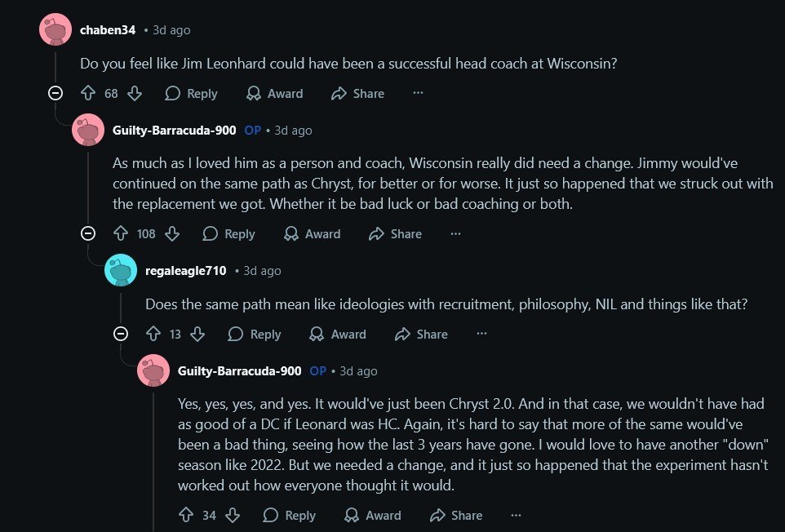Reply to chaben34's comment
785x532 pixels.
[192, 94]
